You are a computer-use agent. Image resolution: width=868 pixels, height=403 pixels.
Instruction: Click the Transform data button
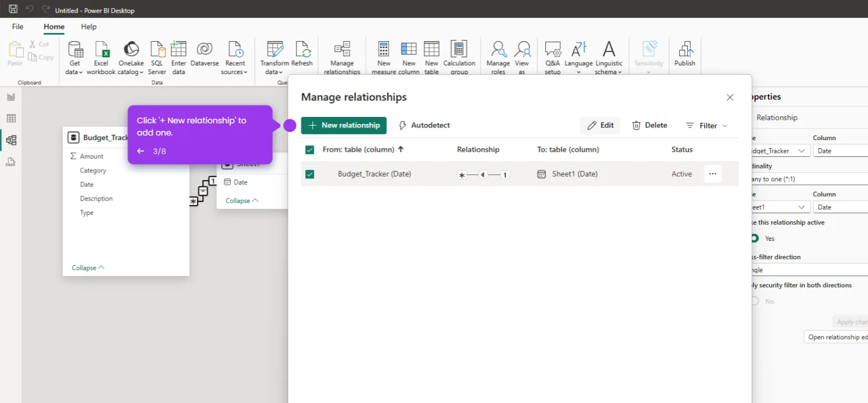point(274,58)
